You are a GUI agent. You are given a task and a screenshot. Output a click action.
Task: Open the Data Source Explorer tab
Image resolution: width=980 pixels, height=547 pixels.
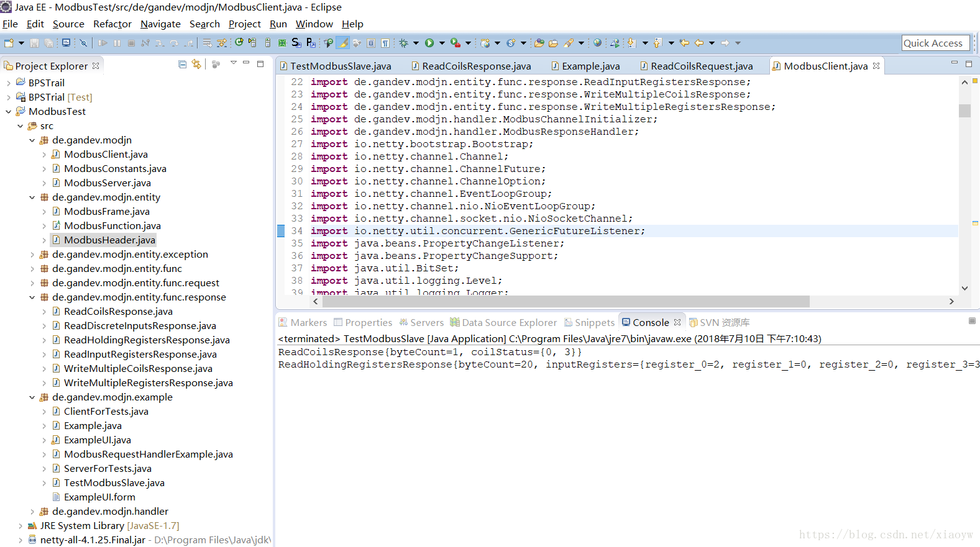click(x=503, y=322)
